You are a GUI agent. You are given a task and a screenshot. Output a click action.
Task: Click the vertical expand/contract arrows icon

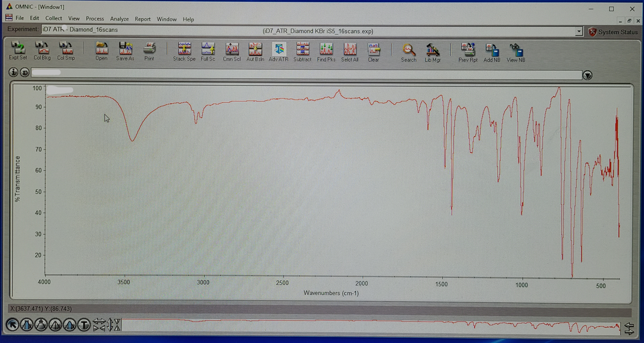(114, 325)
